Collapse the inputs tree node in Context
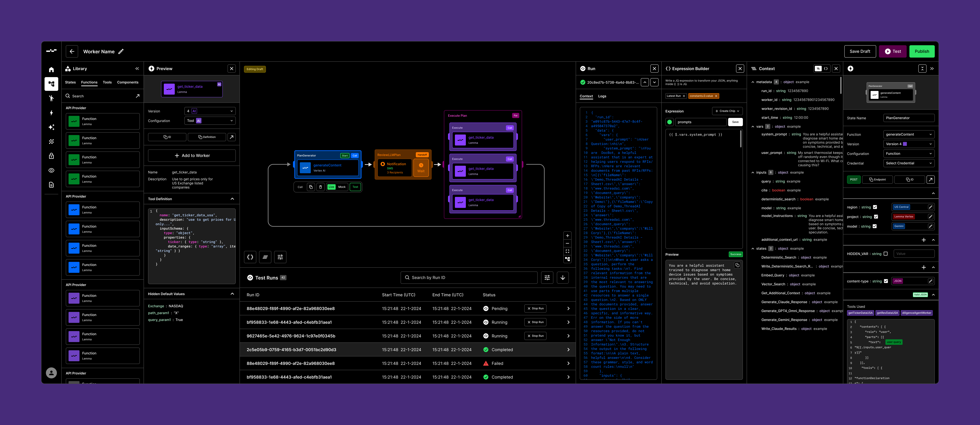 click(x=753, y=173)
